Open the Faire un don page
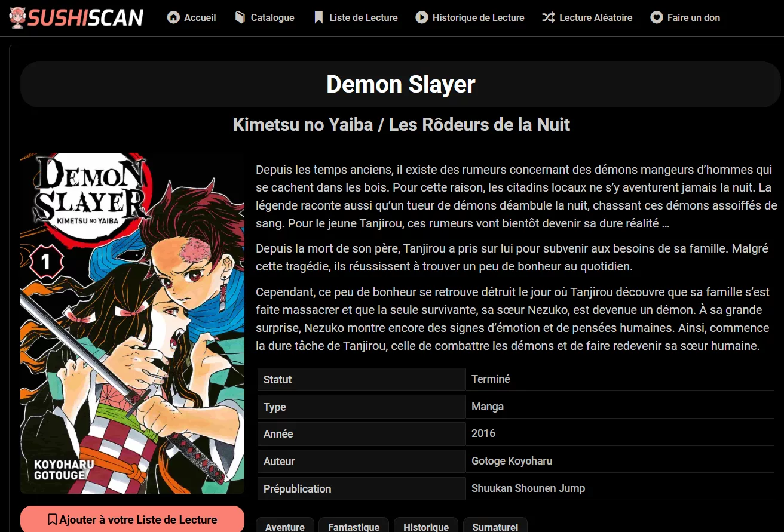Screen dimensions: 784x532 (685, 18)
